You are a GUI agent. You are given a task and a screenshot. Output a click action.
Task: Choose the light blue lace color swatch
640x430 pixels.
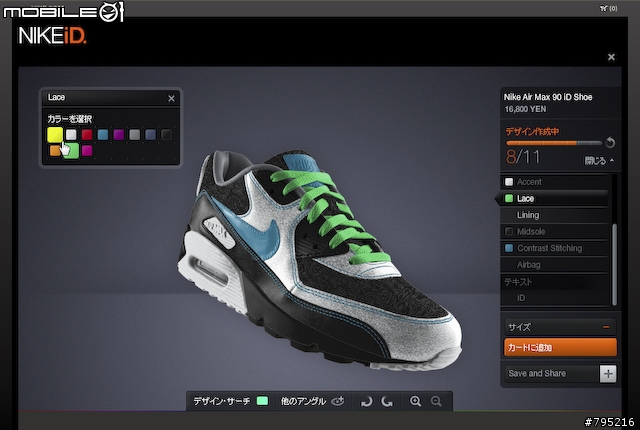(103, 135)
